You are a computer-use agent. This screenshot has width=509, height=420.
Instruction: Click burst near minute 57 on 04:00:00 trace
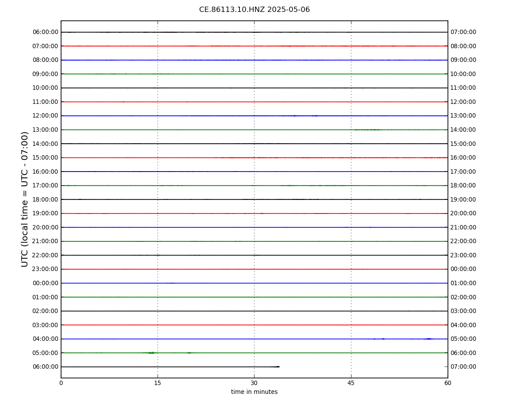[429, 339]
